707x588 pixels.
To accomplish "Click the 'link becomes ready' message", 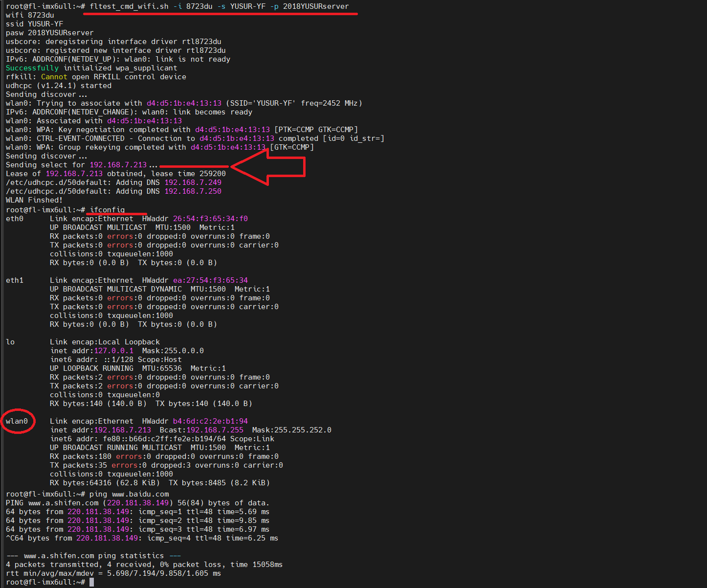I will 213,112.
